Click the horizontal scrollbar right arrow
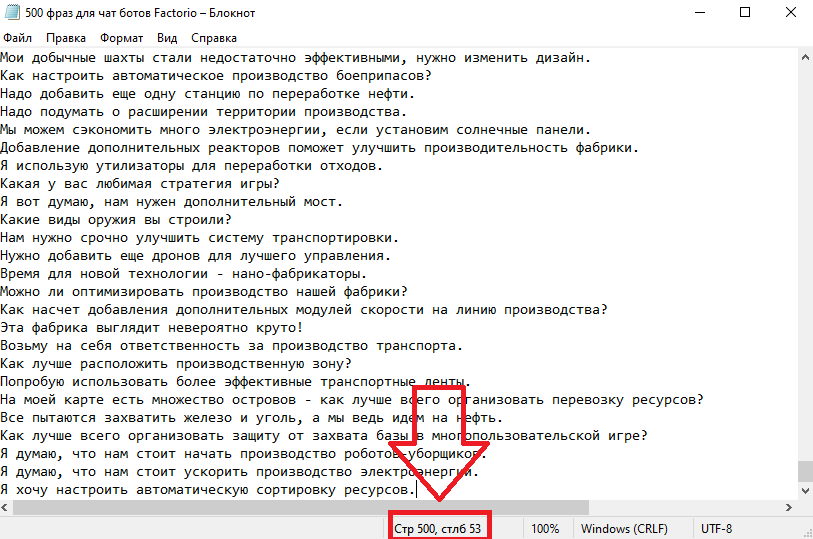 point(789,507)
